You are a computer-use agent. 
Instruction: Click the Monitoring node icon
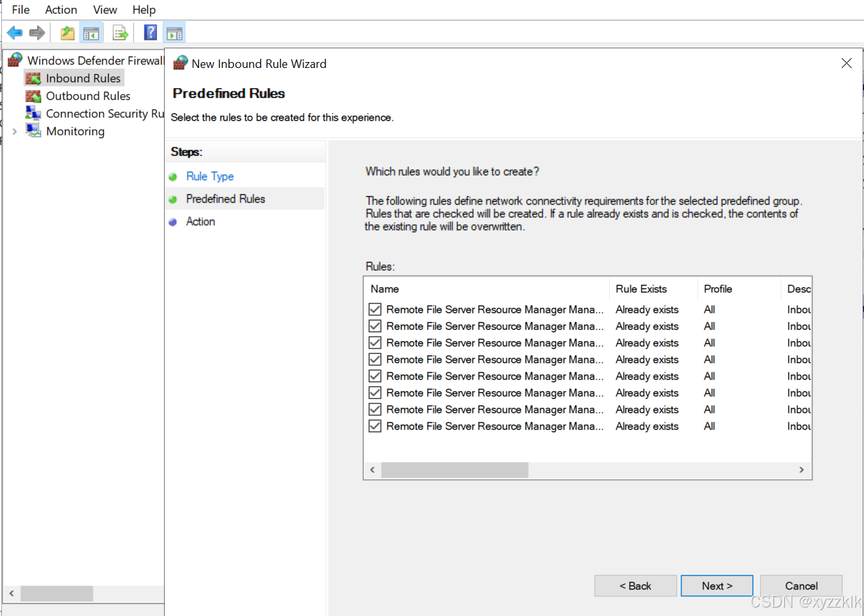pyautogui.click(x=33, y=131)
